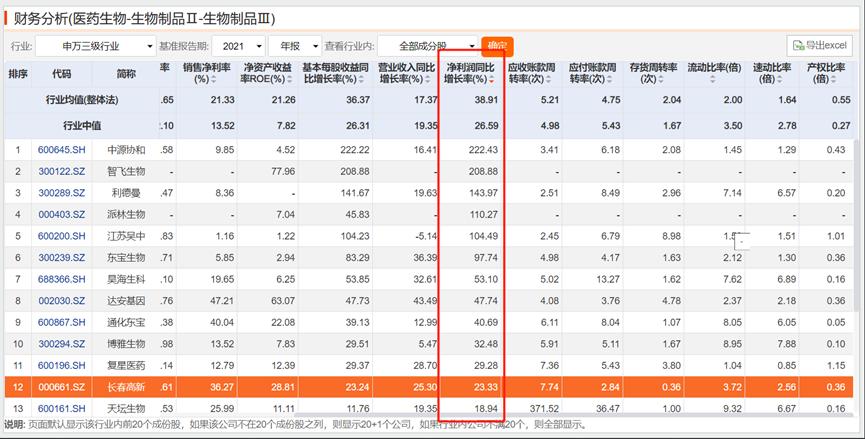Click the 行业均值(整体法) row label
Image resolution: width=865 pixels, height=439 pixels.
pos(82,100)
